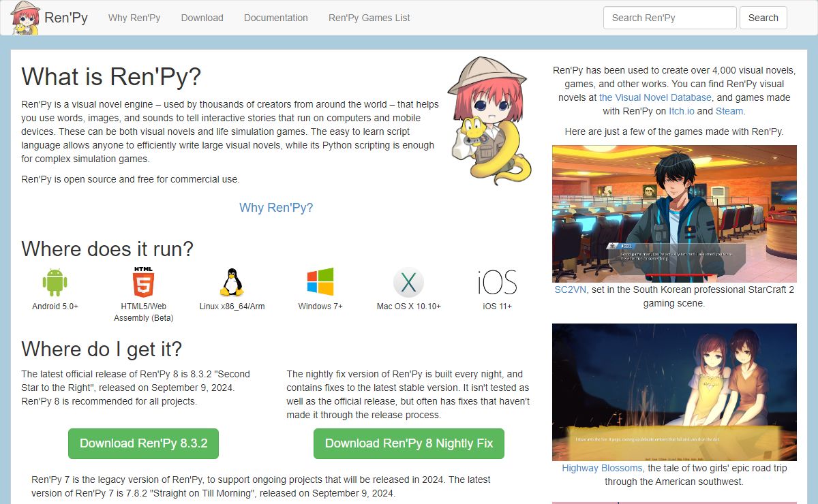This screenshot has width=818, height=504.
Task: Focus the Search Ren'Py text field
Action: [x=669, y=18]
